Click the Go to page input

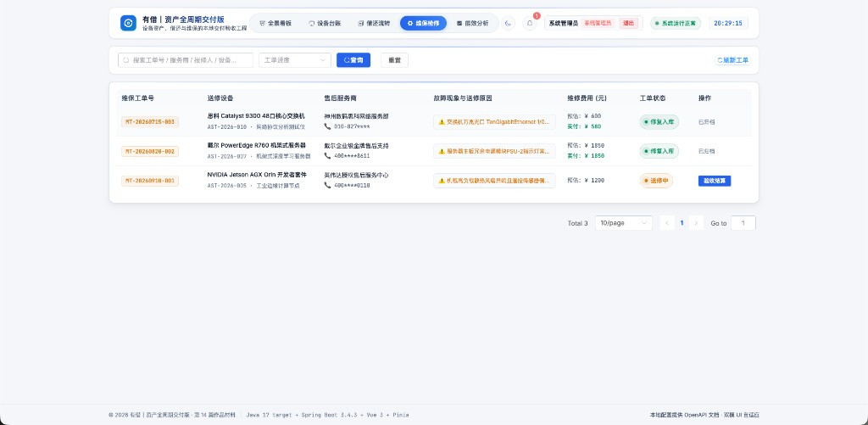click(743, 223)
